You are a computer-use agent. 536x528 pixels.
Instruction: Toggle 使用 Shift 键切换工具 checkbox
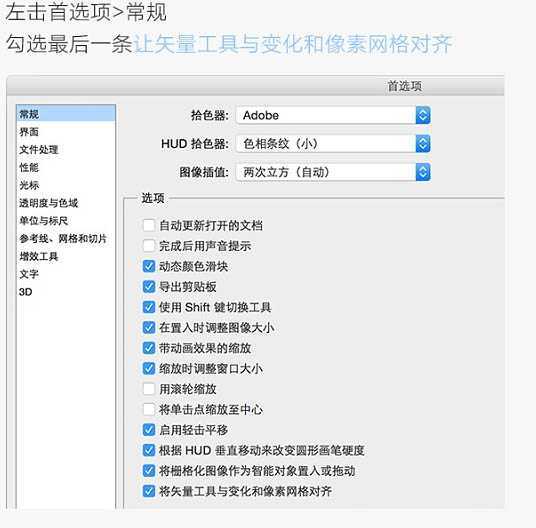tap(149, 307)
